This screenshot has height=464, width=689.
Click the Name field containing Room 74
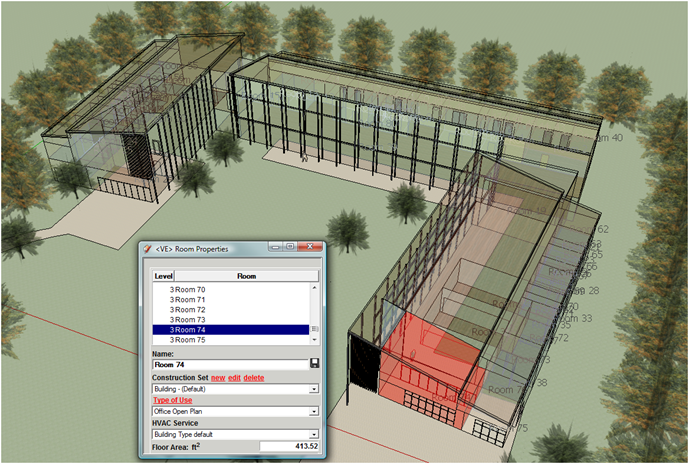tap(228, 364)
